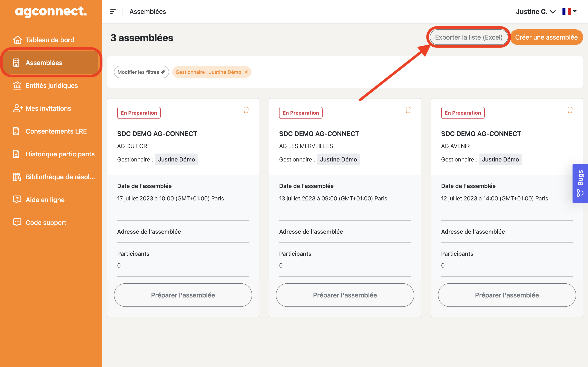Viewport: 588px width, 367px height.
Task: Open the Bugs side tab
Action: [x=580, y=183]
